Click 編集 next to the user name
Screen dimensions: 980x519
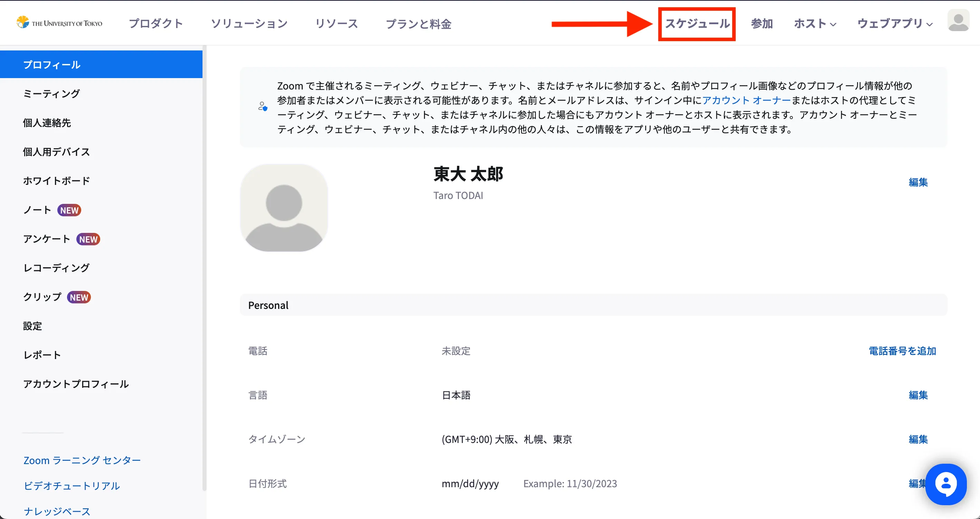pyautogui.click(x=917, y=182)
